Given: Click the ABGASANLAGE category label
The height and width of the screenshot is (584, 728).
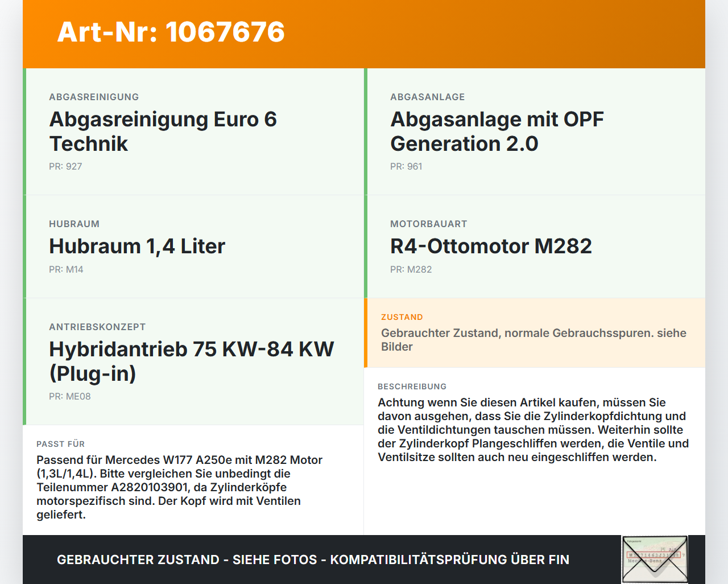Looking at the screenshot, I should pyautogui.click(x=428, y=97).
